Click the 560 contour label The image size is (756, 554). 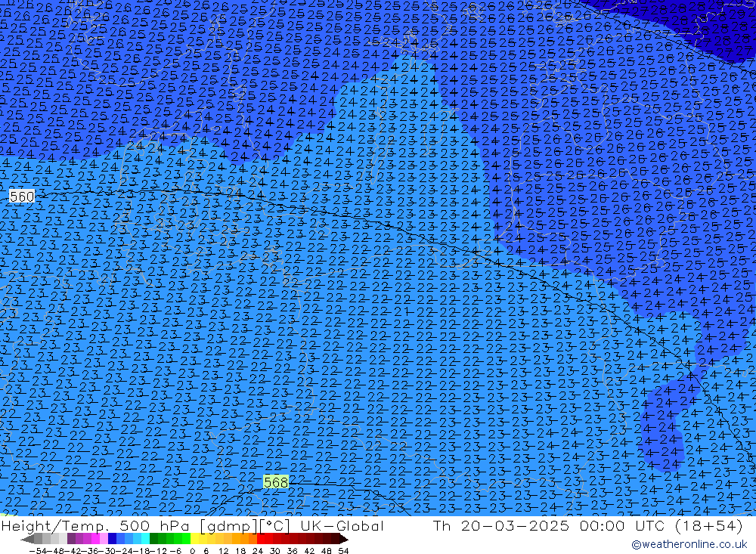(22, 197)
